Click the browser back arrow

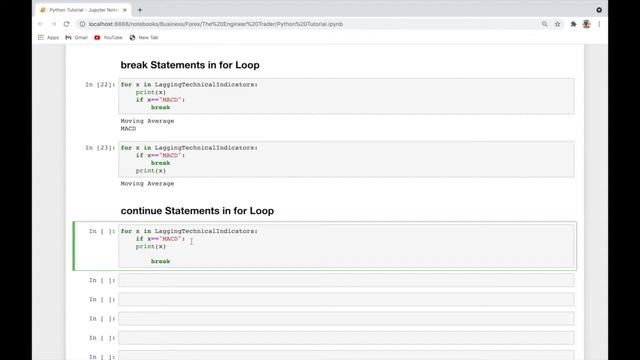tap(40, 24)
